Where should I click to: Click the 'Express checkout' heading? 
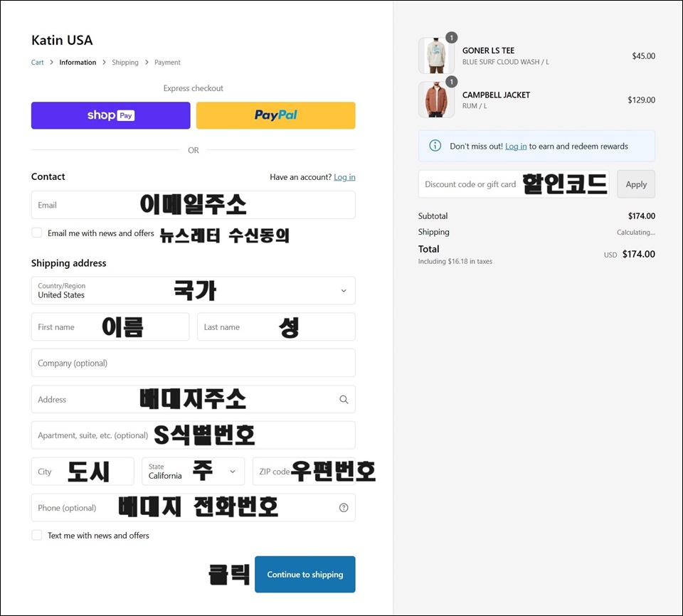click(193, 88)
